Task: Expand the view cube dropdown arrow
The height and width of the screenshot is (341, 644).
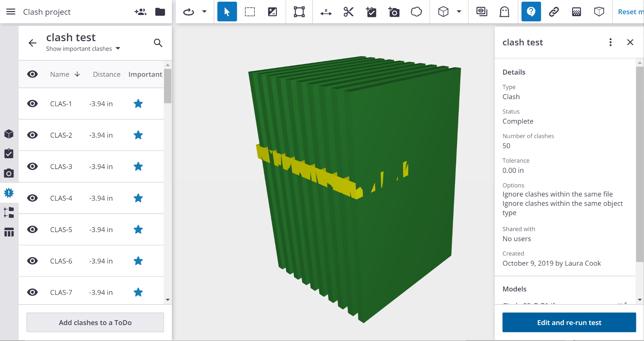Action: [459, 12]
